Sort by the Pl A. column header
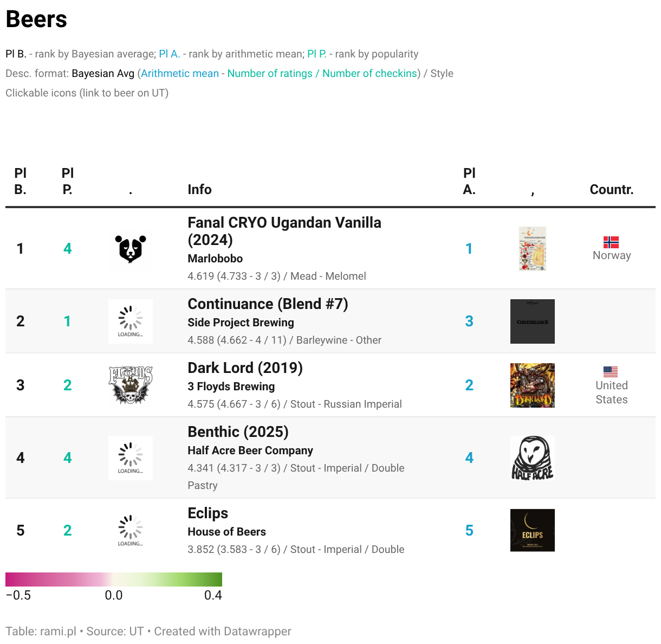This screenshot has width=661, height=644. coord(469,181)
